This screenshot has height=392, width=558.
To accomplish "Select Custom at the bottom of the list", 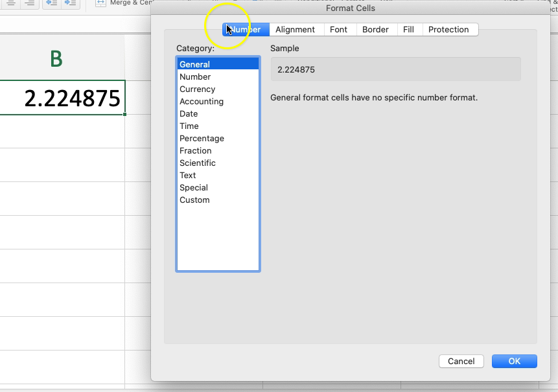I will 194,200.
